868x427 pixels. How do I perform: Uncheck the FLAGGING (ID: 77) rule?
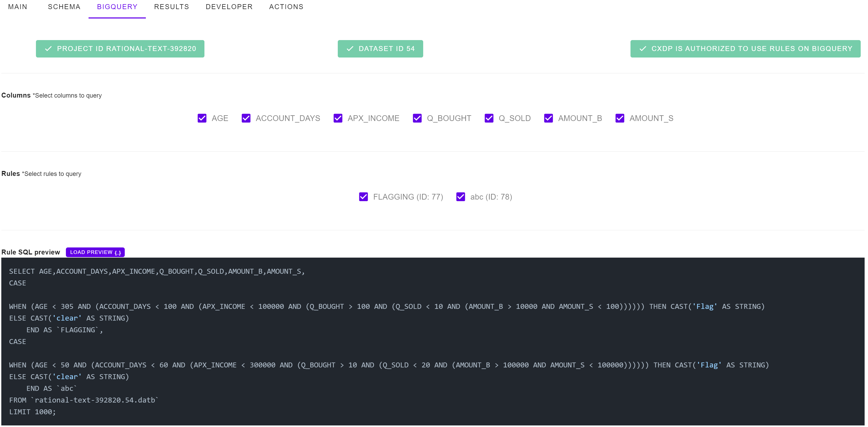363,197
